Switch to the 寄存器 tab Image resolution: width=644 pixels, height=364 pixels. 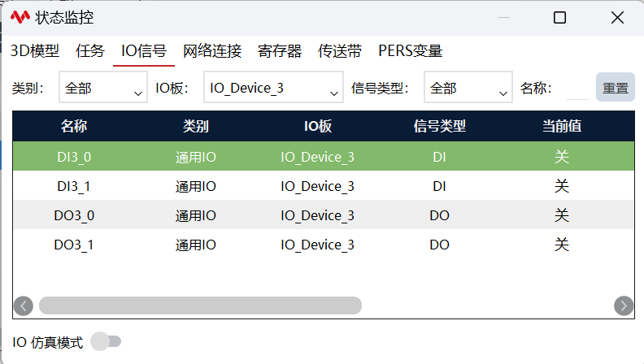click(280, 51)
